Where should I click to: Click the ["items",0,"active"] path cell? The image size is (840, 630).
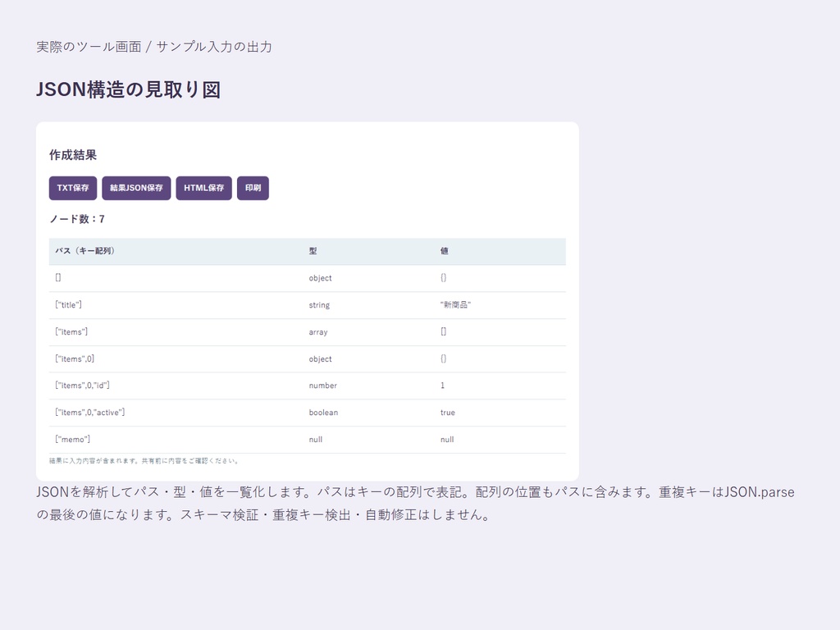coord(176,413)
